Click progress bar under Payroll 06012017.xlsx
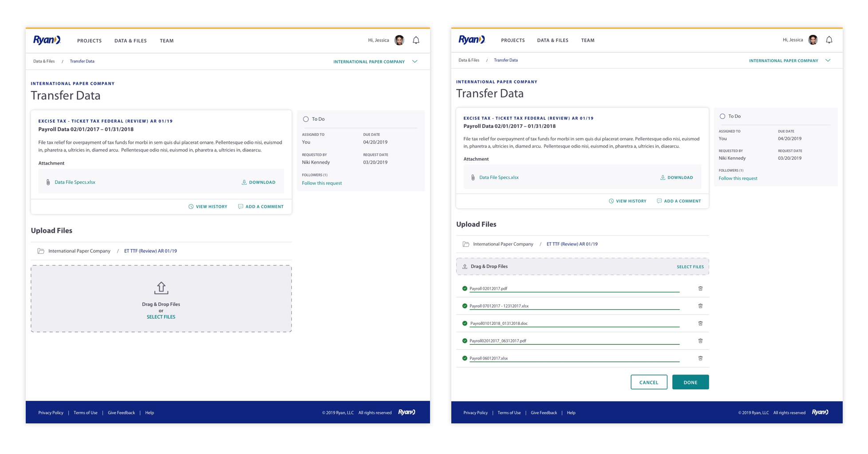Screen dimensions: 868x454 pos(574,362)
